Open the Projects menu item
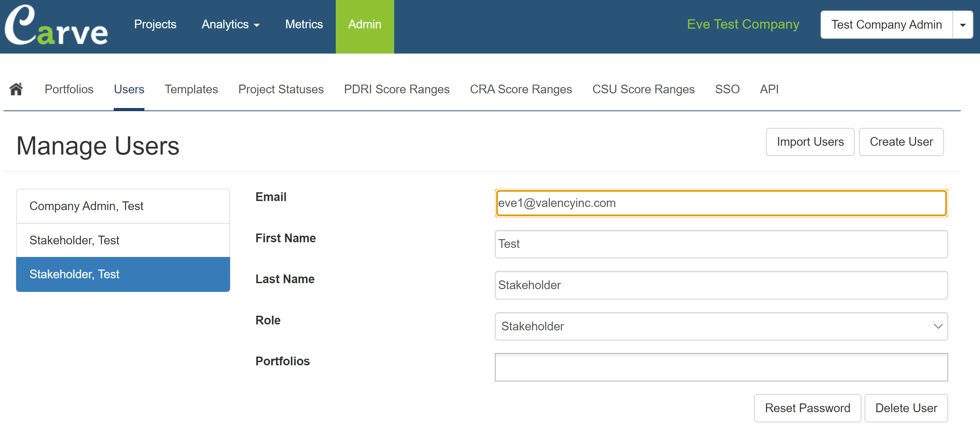 tap(155, 24)
